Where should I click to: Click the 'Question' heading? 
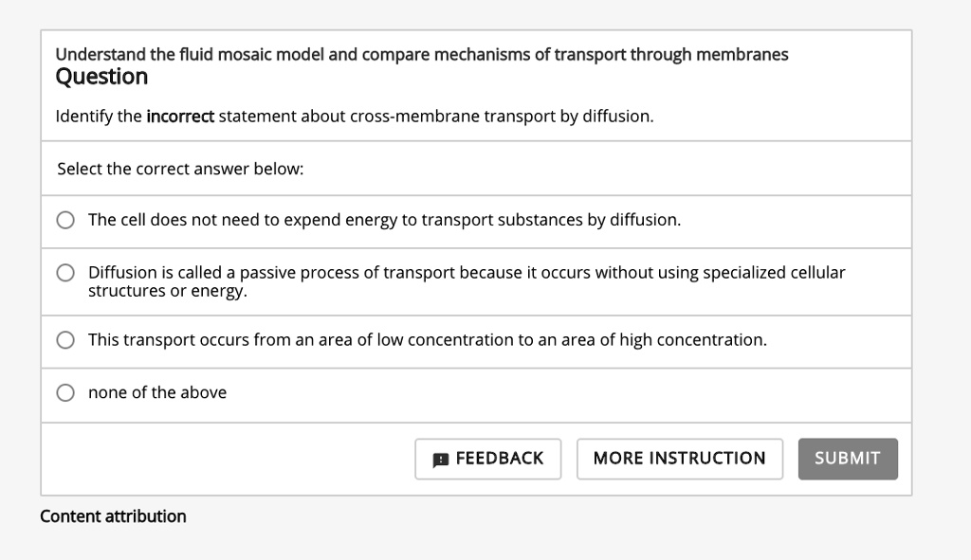[101, 77]
